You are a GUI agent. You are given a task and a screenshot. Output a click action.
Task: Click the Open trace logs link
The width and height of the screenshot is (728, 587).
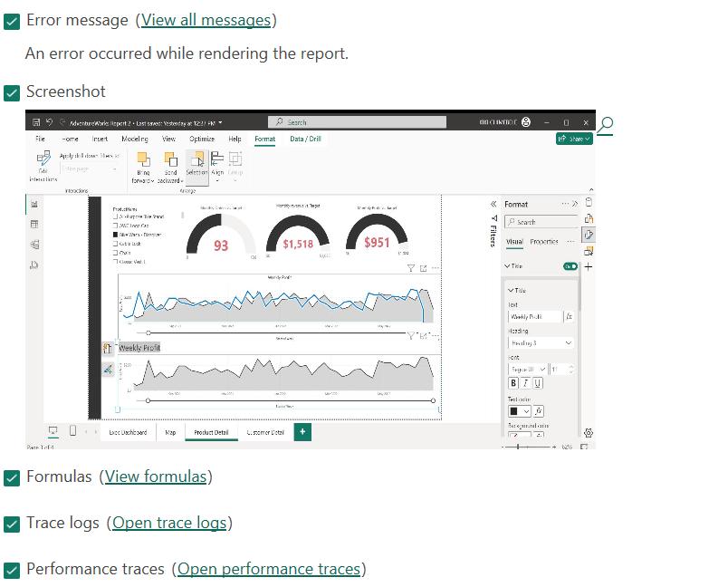click(x=169, y=524)
